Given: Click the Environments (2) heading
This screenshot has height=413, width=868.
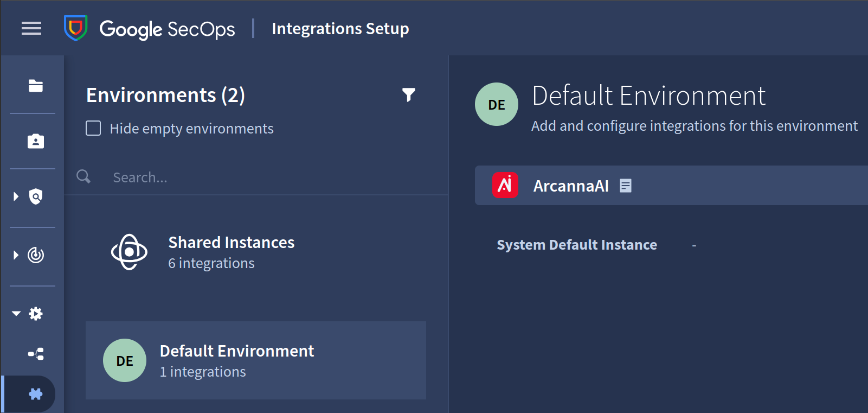Looking at the screenshot, I should click(166, 96).
